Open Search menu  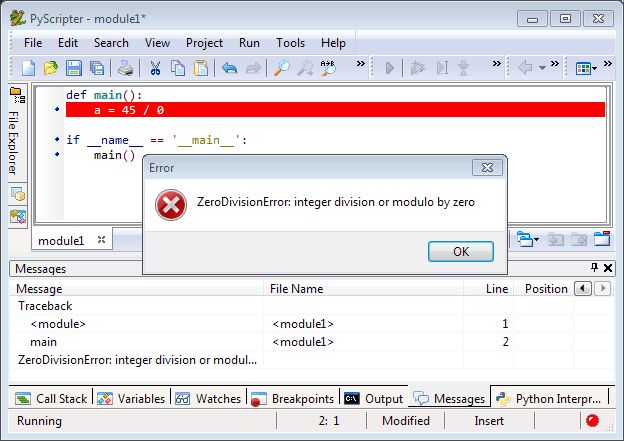click(111, 43)
